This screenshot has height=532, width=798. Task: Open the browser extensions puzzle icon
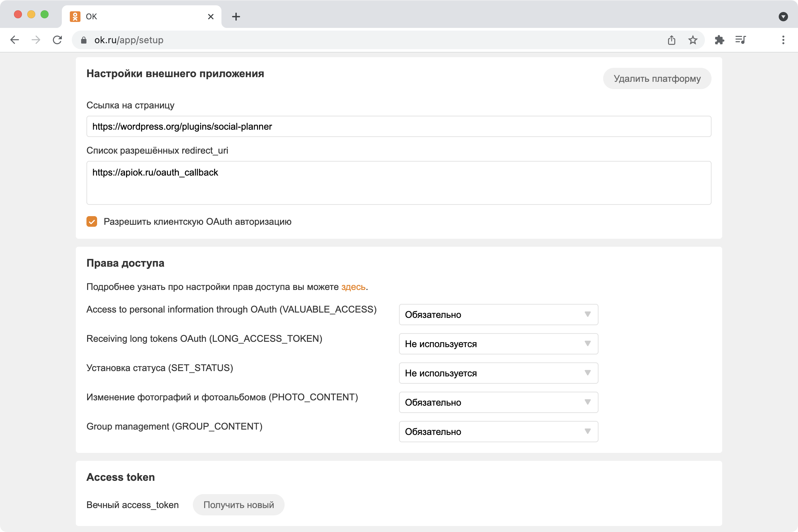coord(719,40)
